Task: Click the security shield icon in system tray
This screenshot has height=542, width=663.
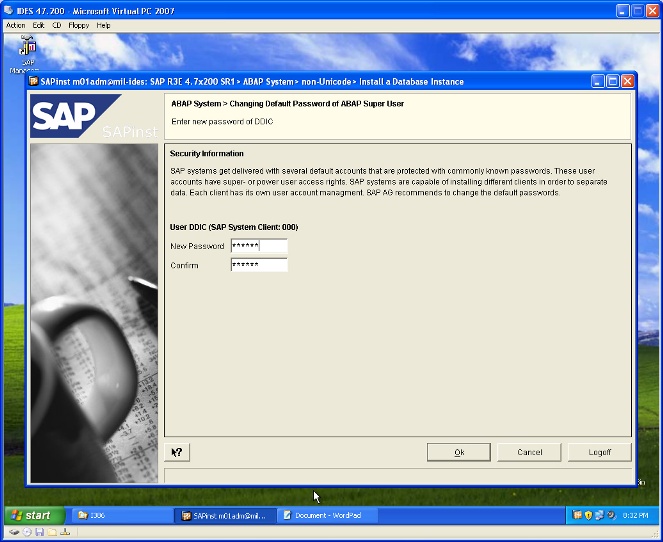Action: pyautogui.click(x=589, y=516)
